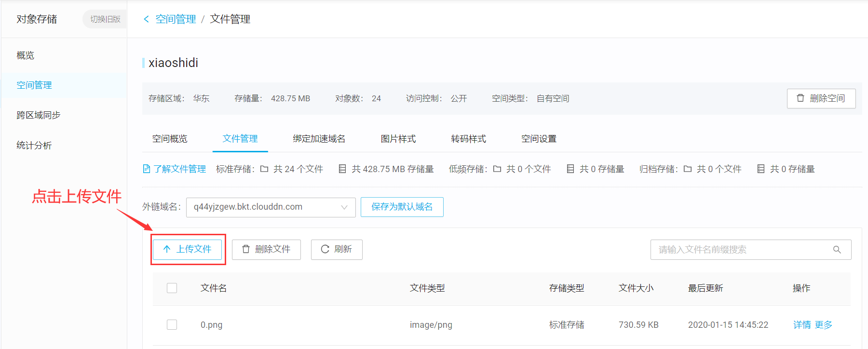Click the storage icon after 低频存储 file count

(x=570, y=169)
